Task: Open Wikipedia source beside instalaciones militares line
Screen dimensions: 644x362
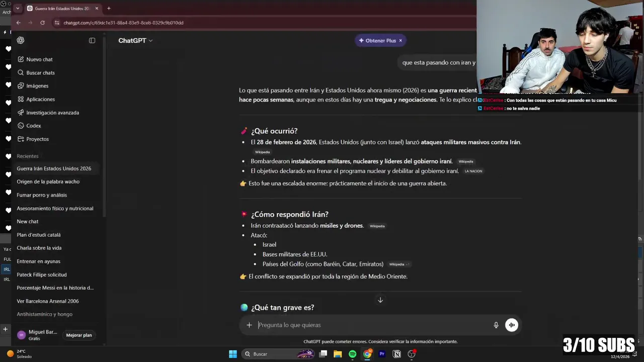Action: 466,161
